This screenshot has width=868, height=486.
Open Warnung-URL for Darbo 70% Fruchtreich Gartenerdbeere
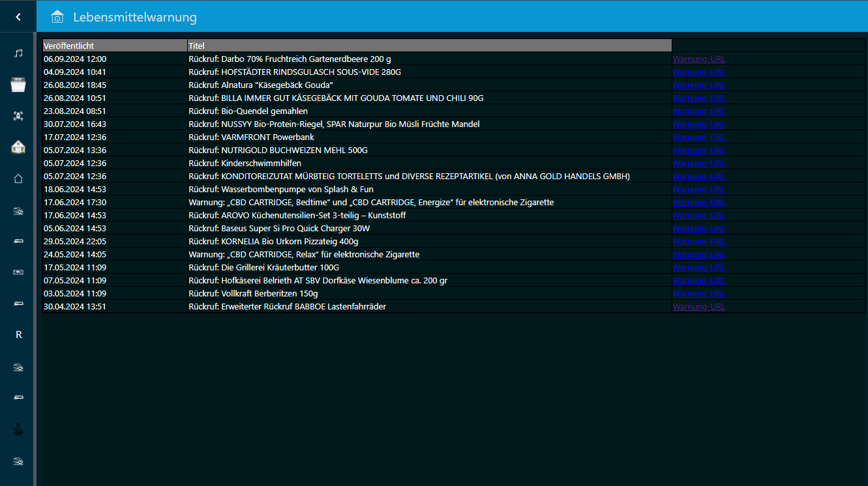(x=698, y=59)
